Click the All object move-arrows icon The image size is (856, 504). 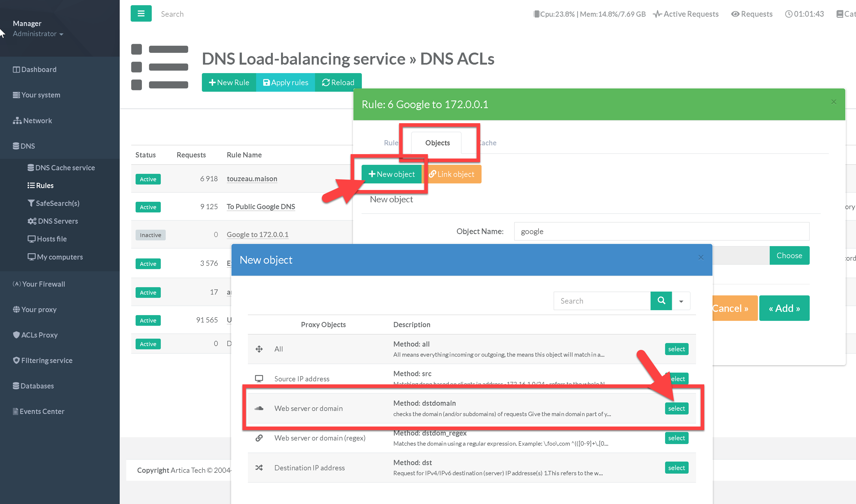coord(259,349)
